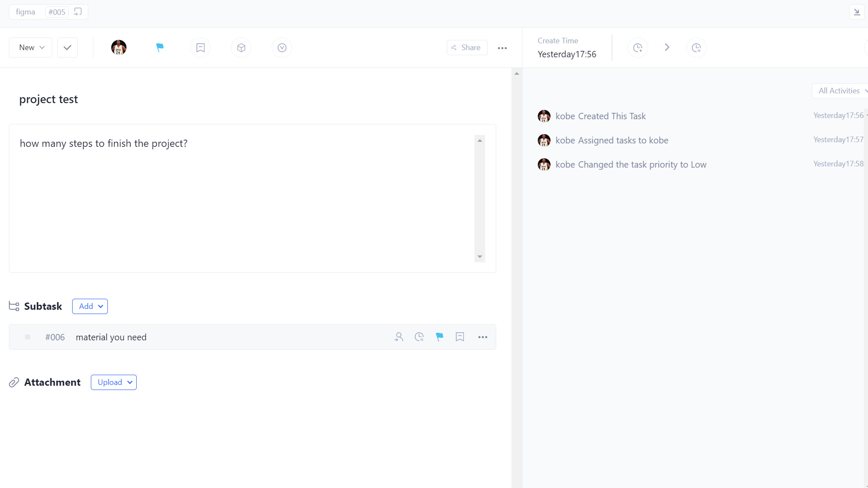Expand the Subtask Add dropdown

pyautogui.click(x=90, y=306)
